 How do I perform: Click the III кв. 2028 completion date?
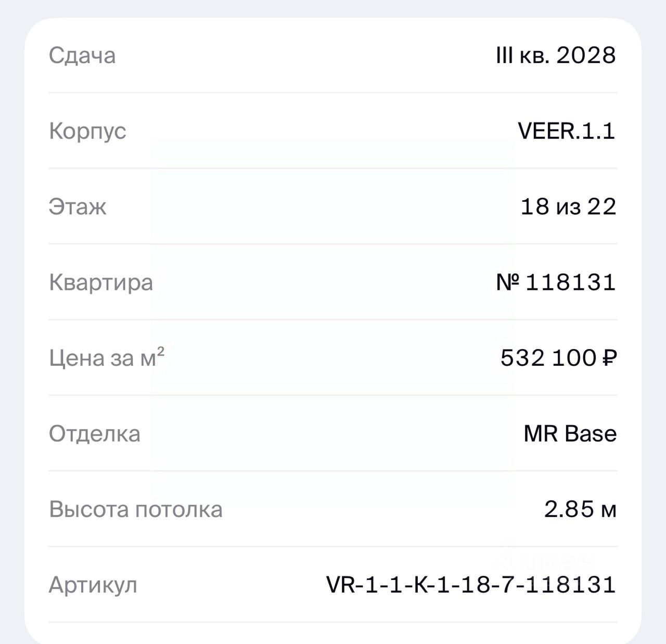pos(556,55)
